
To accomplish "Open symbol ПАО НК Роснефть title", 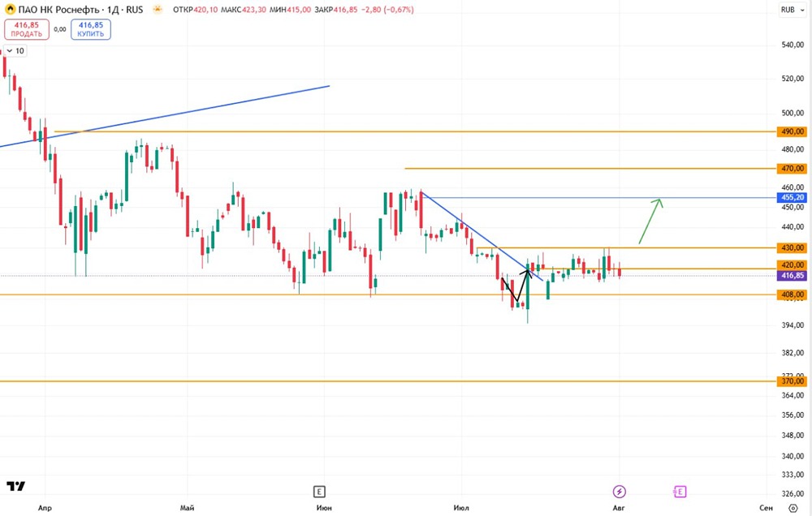I will point(80,9).
